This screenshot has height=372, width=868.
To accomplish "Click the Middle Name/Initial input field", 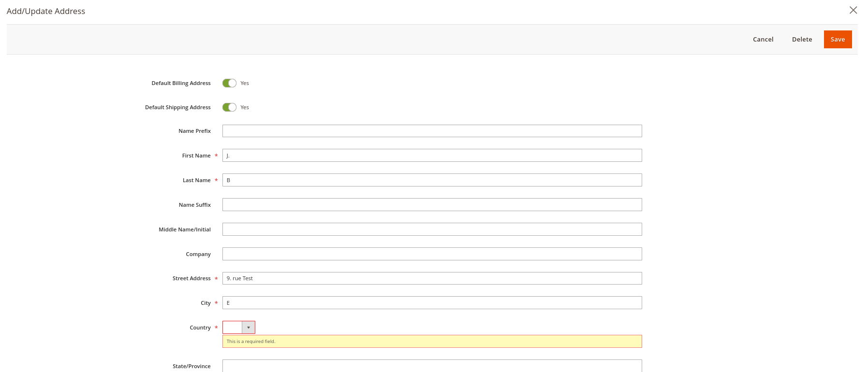I will [x=432, y=229].
